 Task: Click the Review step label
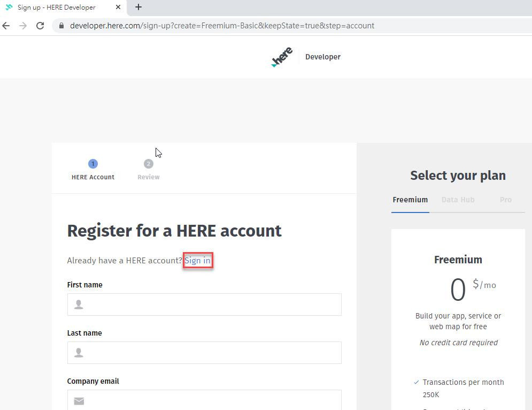[148, 177]
